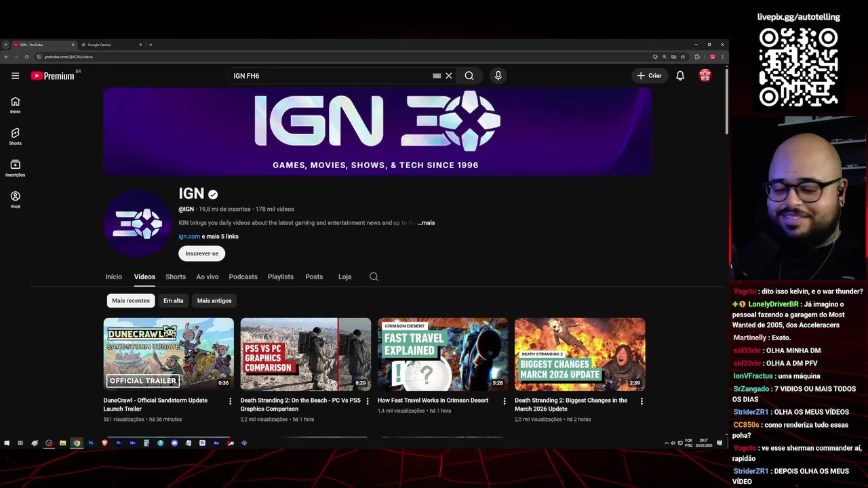Click the IGN channel avatar
Viewport: 868px width, 488px height.
click(138, 224)
